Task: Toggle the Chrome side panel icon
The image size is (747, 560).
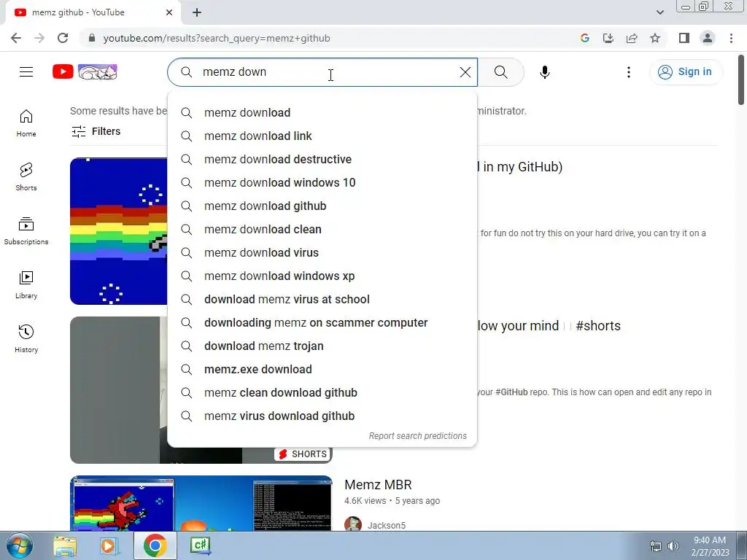Action: tap(684, 38)
